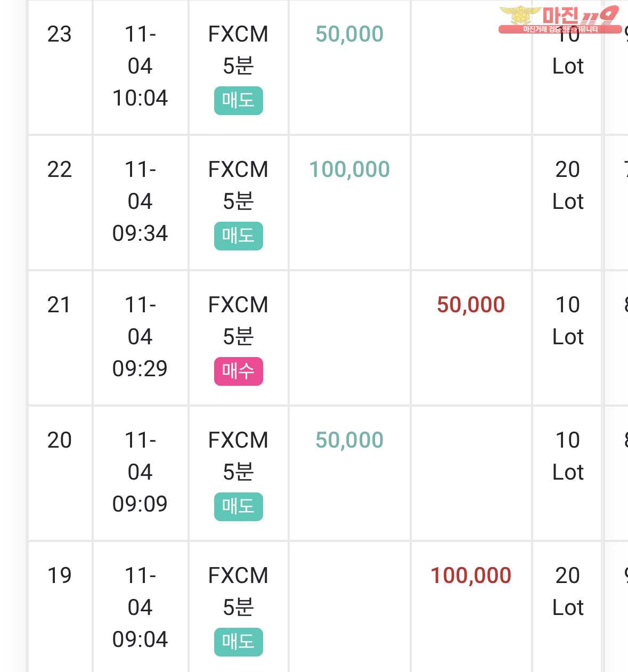The height and width of the screenshot is (672, 628).
Task: Tap the pink 매수 badge in row 21
Action: tap(239, 371)
